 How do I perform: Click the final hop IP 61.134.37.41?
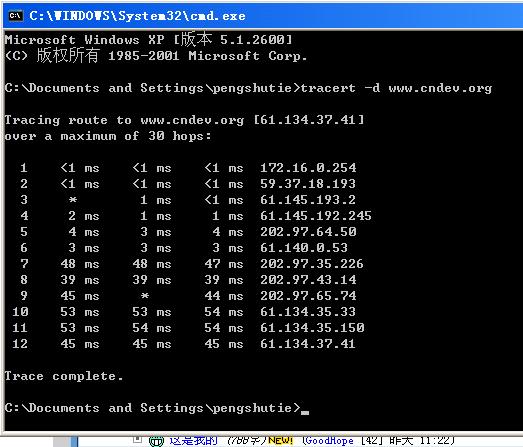(x=308, y=344)
